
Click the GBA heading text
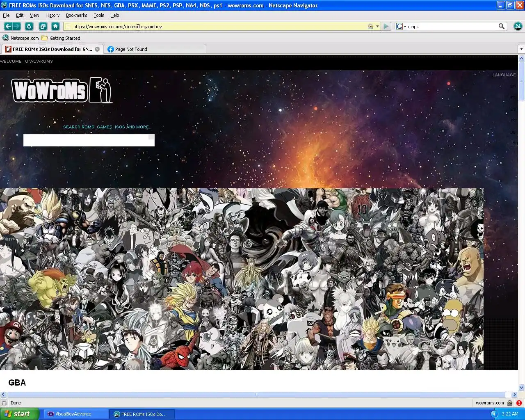[x=17, y=383]
